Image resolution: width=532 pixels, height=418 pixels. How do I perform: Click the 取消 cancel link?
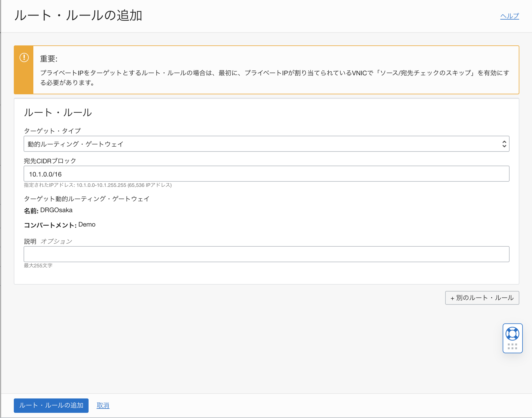click(103, 405)
